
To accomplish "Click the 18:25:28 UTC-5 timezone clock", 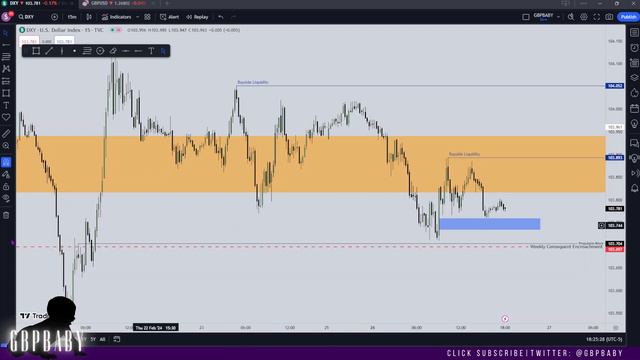I will [x=604, y=339].
